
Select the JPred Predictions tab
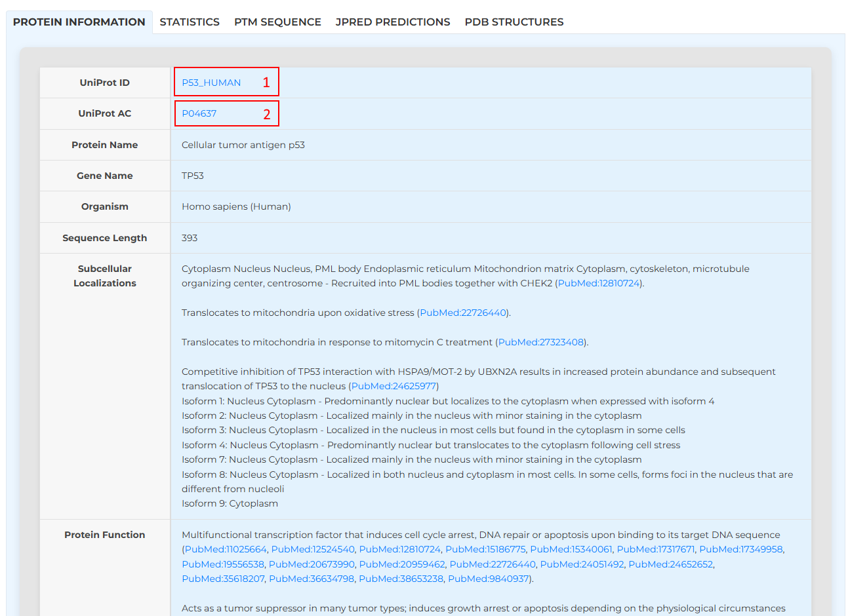392,22
